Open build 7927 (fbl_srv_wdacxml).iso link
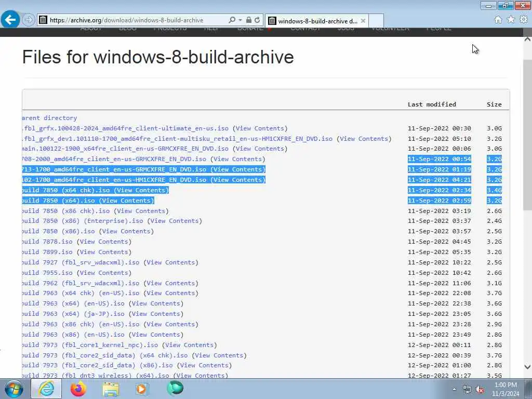The height and width of the screenshot is (399, 532). tap(81, 262)
